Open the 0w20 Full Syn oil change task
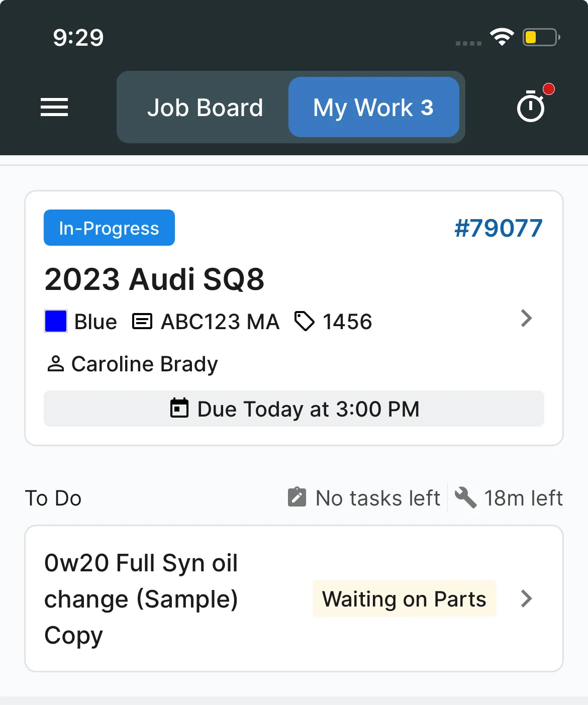The width and height of the screenshot is (588, 705). pyautogui.click(x=294, y=598)
